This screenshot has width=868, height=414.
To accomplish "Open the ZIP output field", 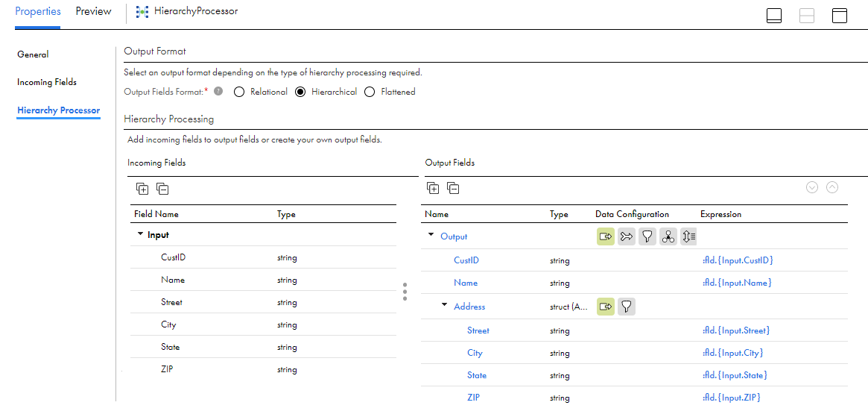I will (x=473, y=398).
